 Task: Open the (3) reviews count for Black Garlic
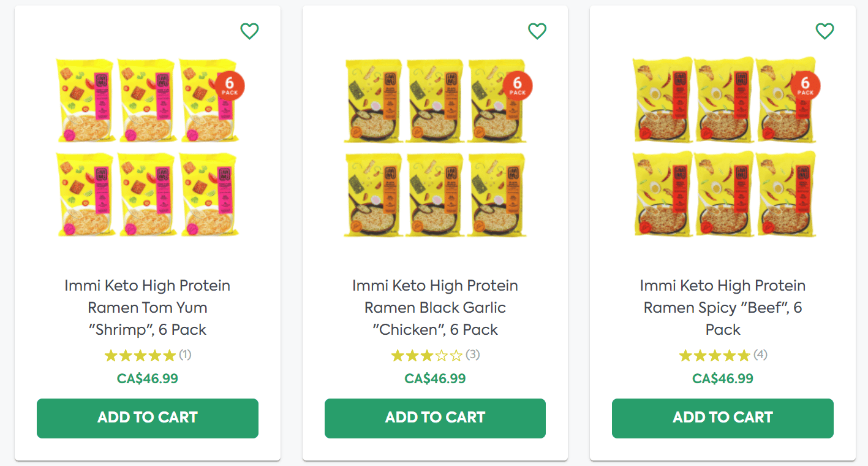pos(473,355)
